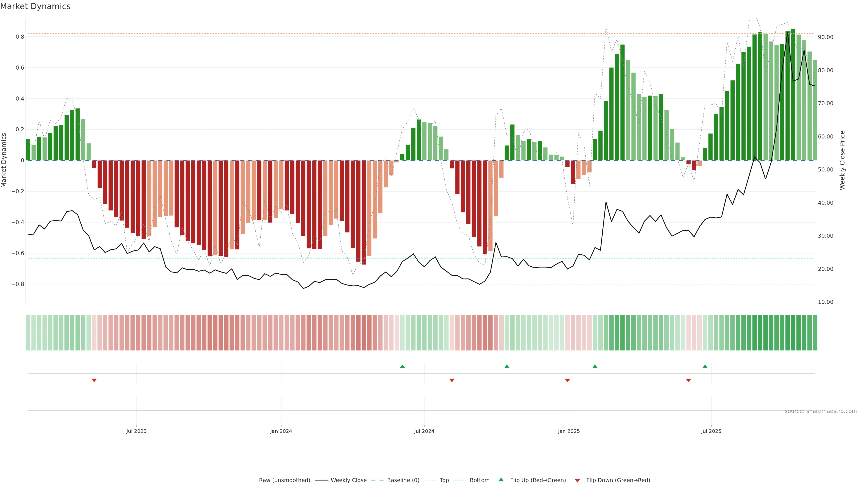Click the last red Flip Down marker
Screen dimensions: 868x488
[x=688, y=380]
